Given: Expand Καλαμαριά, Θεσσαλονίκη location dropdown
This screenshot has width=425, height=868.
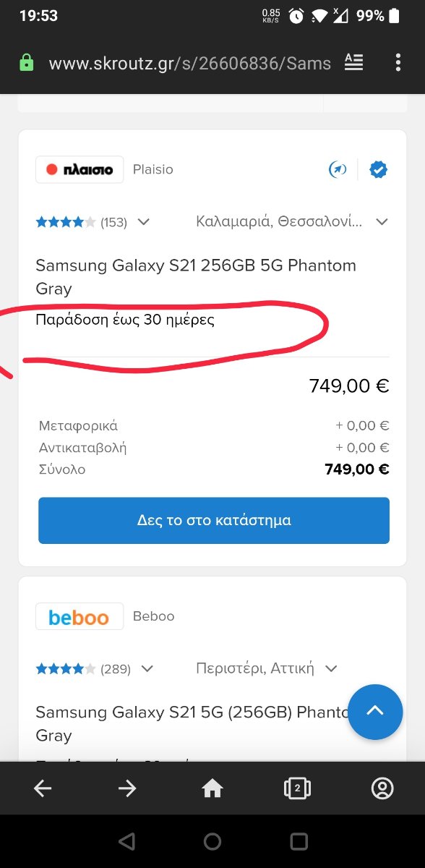Looking at the screenshot, I should [x=292, y=221].
